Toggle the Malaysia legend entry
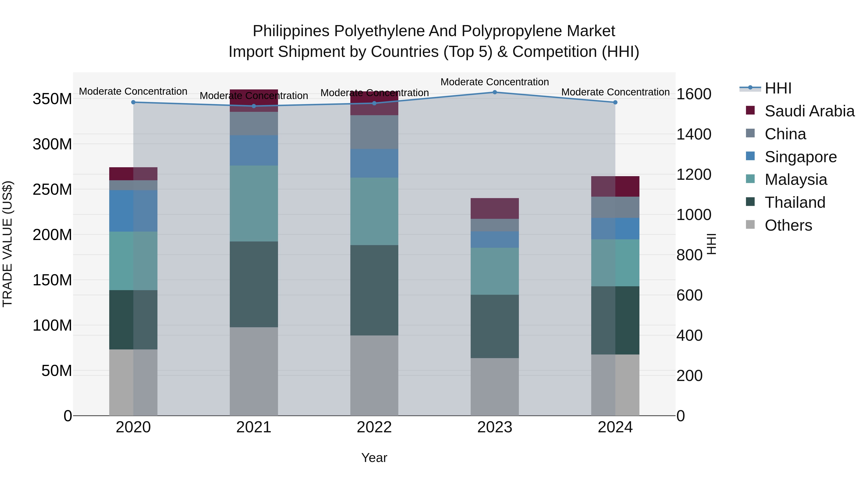Image resolution: width=868 pixels, height=488 pixels. 787,180
